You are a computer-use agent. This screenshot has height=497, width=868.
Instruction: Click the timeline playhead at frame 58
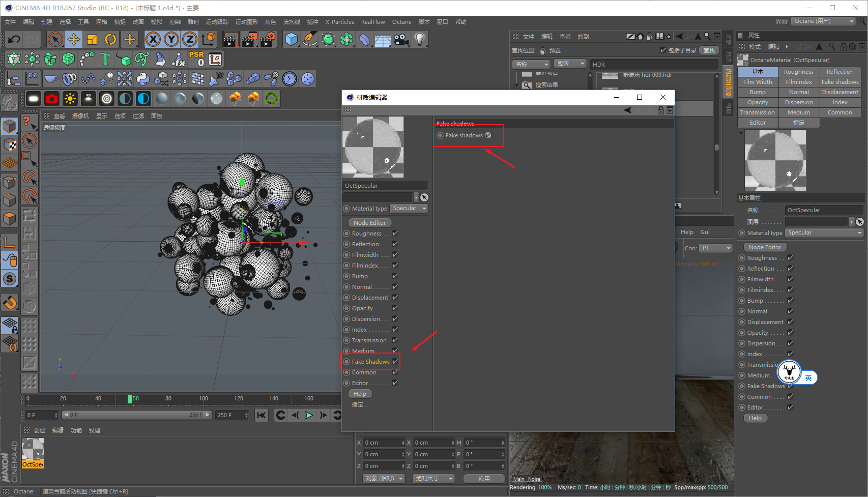(x=130, y=399)
